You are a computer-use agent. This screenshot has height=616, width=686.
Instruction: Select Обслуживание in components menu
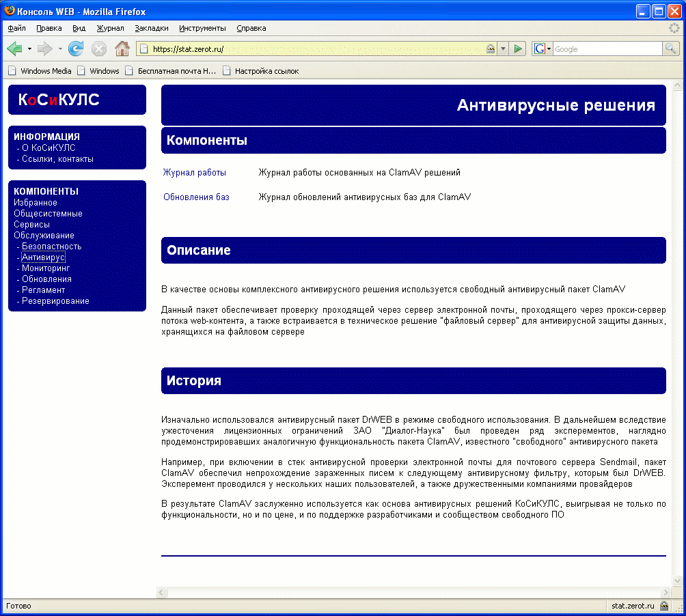coord(44,235)
